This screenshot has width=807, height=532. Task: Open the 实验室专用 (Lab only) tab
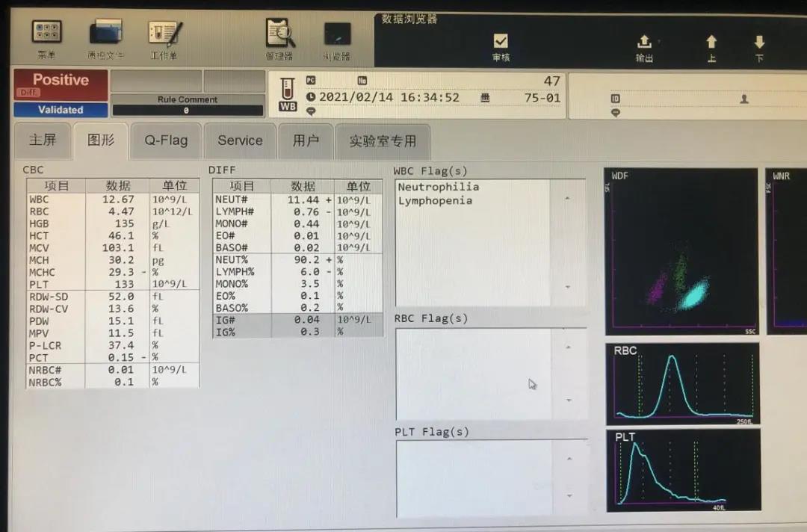click(x=383, y=141)
